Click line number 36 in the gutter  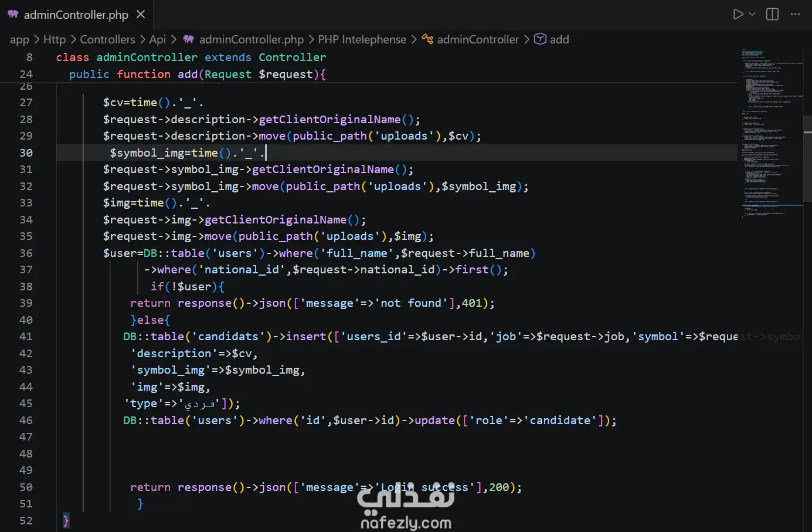pos(26,253)
